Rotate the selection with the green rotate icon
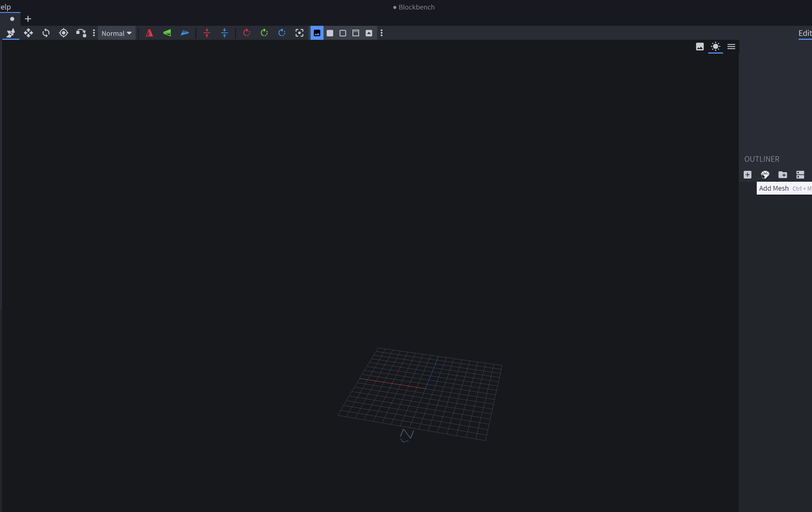812x512 pixels. click(x=264, y=33)
